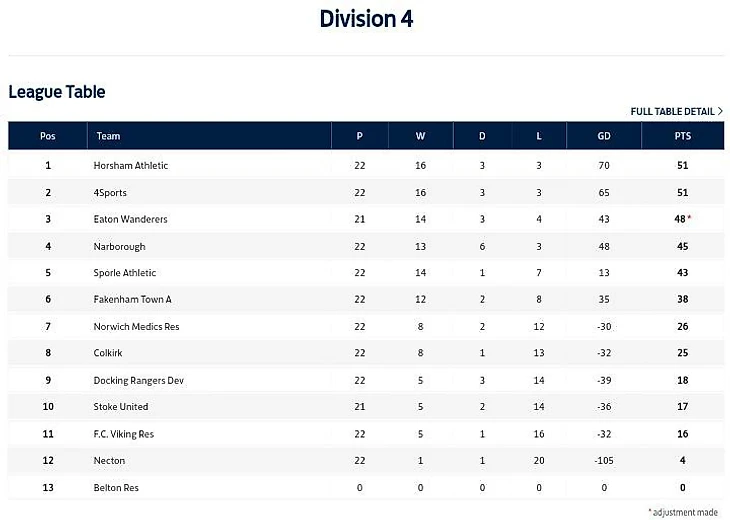
Task: Open Belton Res team entry
Action: [116, 487]
